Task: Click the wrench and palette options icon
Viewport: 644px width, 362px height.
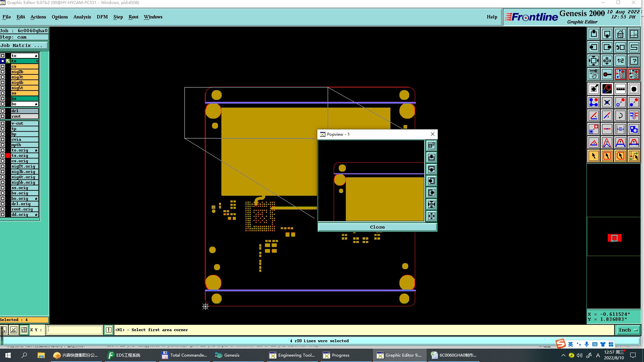Action: [x=593, y=74]
